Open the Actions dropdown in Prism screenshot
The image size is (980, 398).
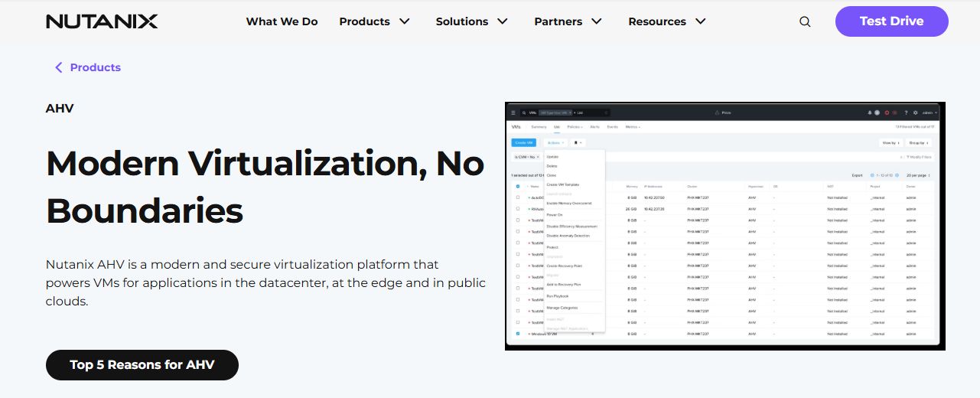pos(555,142)
